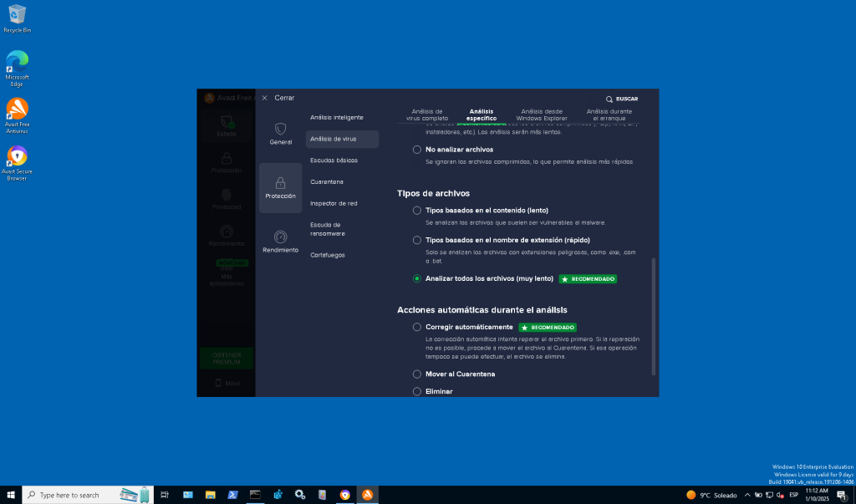Screen dimensions: 856x504
Task: Open Task View in the taskbar
Action: [165, 495]
